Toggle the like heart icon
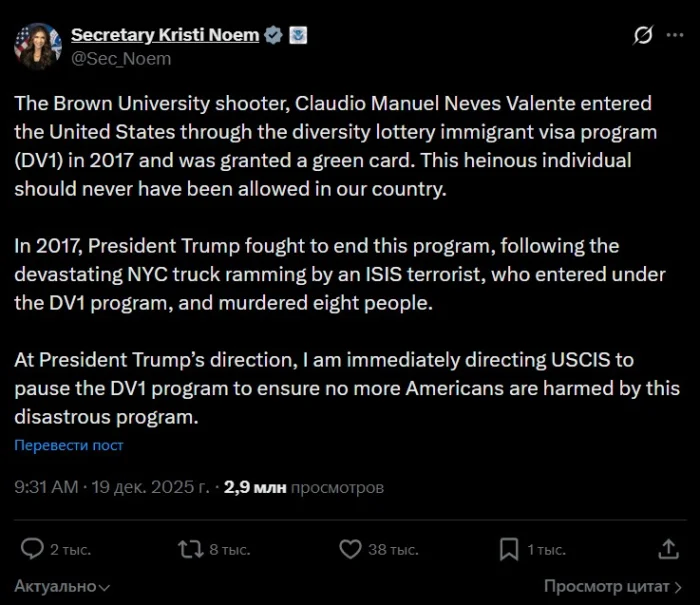This screenshot has width=700, height=605. coord(349,548)
